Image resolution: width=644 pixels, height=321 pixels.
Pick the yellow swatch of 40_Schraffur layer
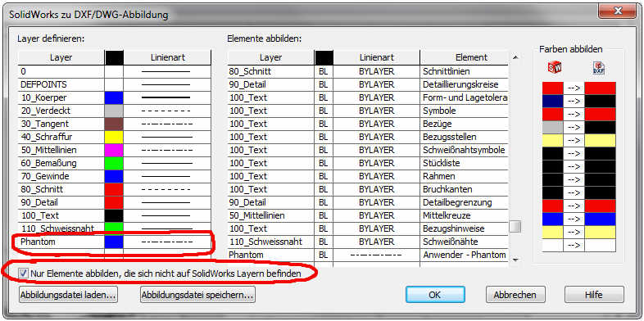point(114,137)
